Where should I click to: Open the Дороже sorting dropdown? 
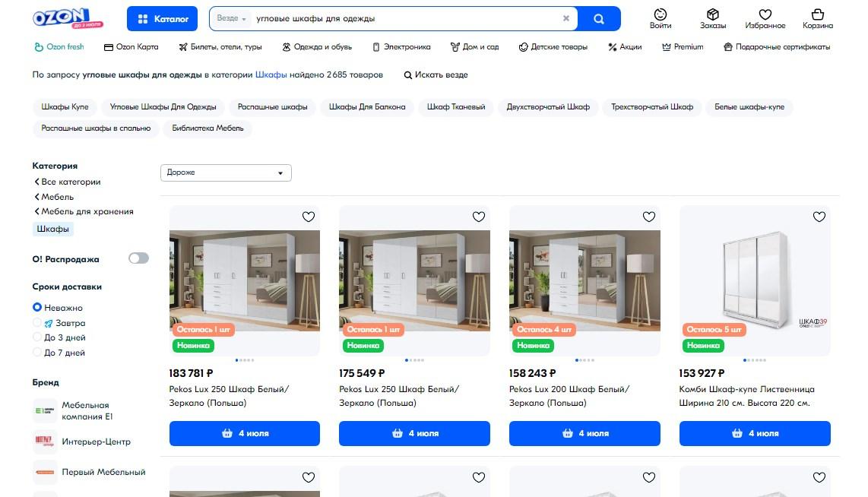tap(226, 173)
